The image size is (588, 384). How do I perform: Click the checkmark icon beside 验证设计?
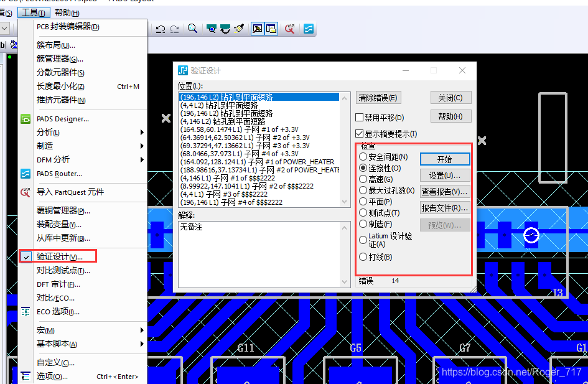coord(26,257)
